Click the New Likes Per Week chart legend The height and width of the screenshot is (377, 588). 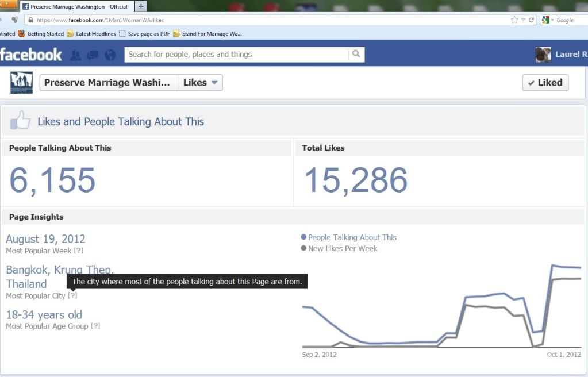(339, 248)
